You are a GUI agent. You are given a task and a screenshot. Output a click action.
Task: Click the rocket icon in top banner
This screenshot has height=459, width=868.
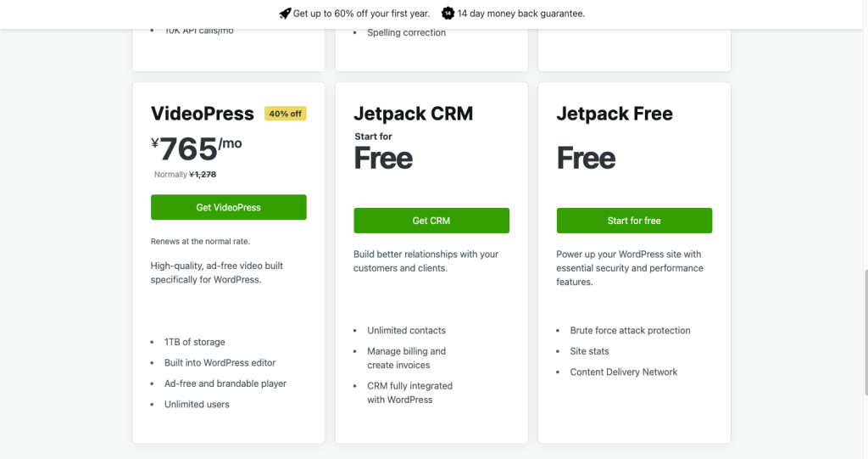(x=285, y=14)
